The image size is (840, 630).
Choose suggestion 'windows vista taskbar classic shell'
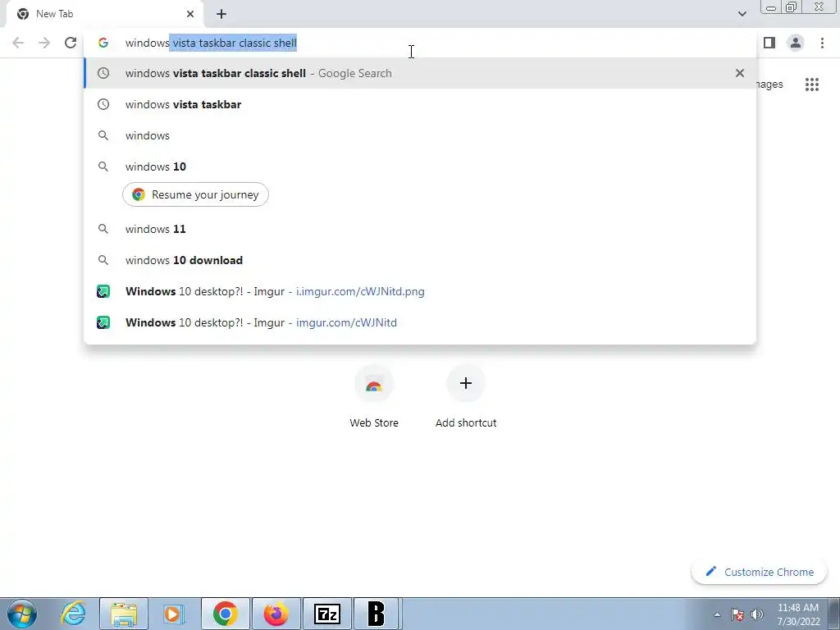(x=420, y=73)
